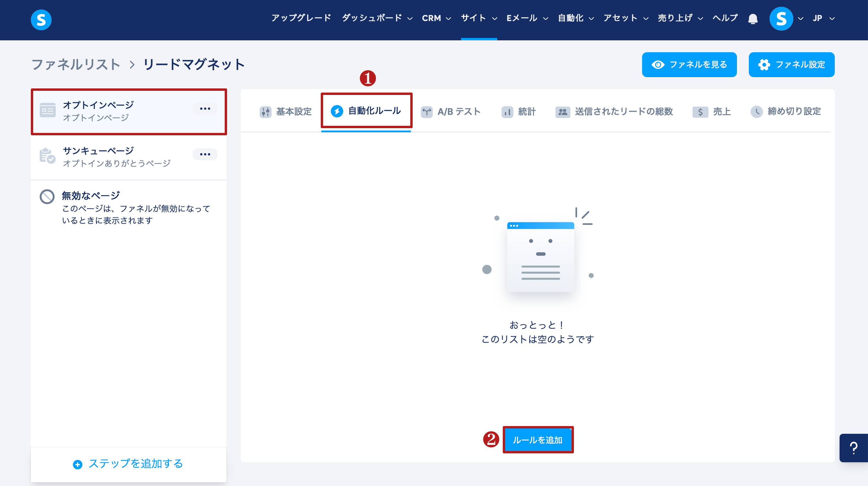Go back to ファネルリスト breadcrumb
868x486 pixels.
point(76,64)
